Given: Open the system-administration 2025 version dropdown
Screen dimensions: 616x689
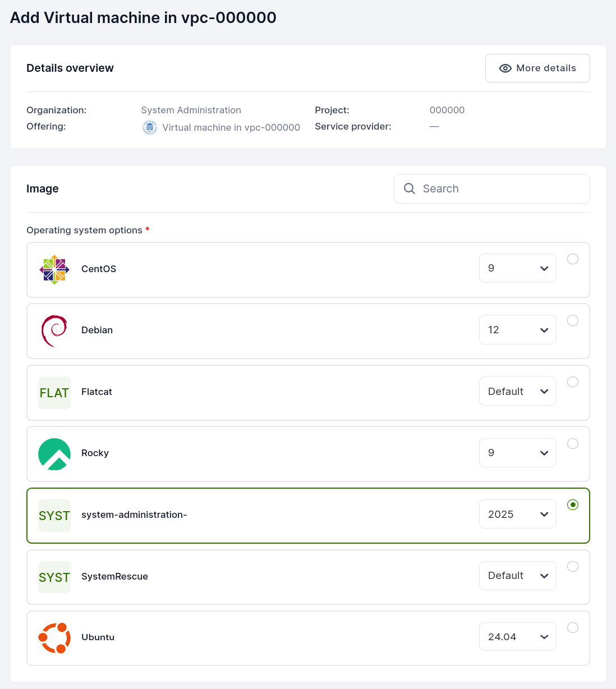Looking at the screenshot, I should 517,514.
